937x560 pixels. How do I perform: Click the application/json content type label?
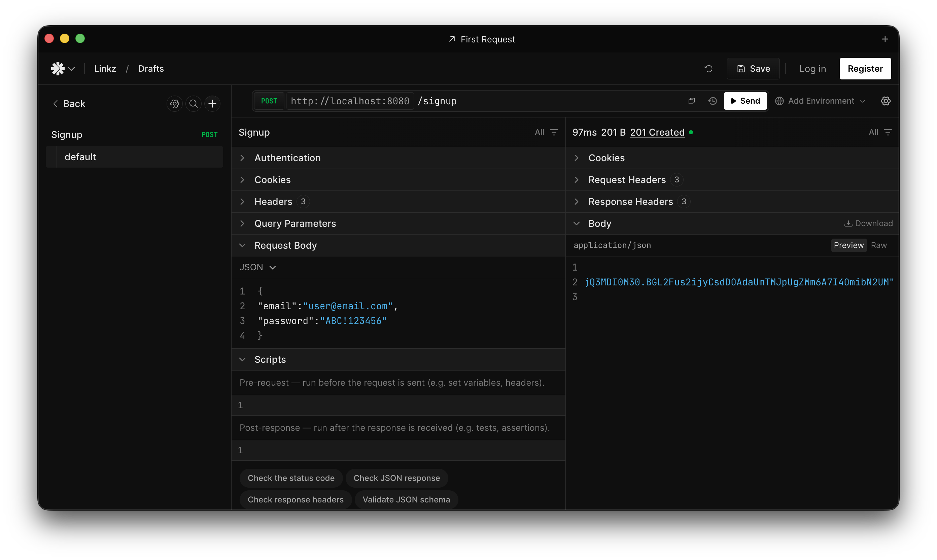[x=612, y=245]
